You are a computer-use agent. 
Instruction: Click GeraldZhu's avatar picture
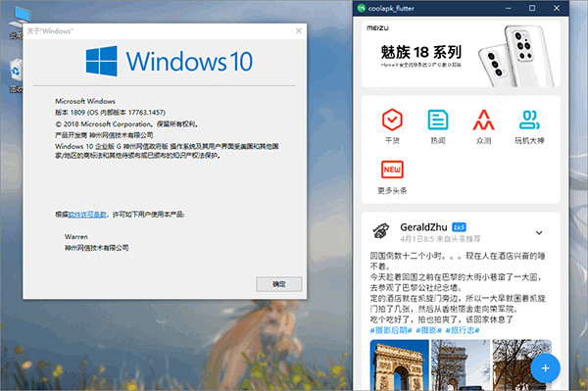click(x=381, y=231)
